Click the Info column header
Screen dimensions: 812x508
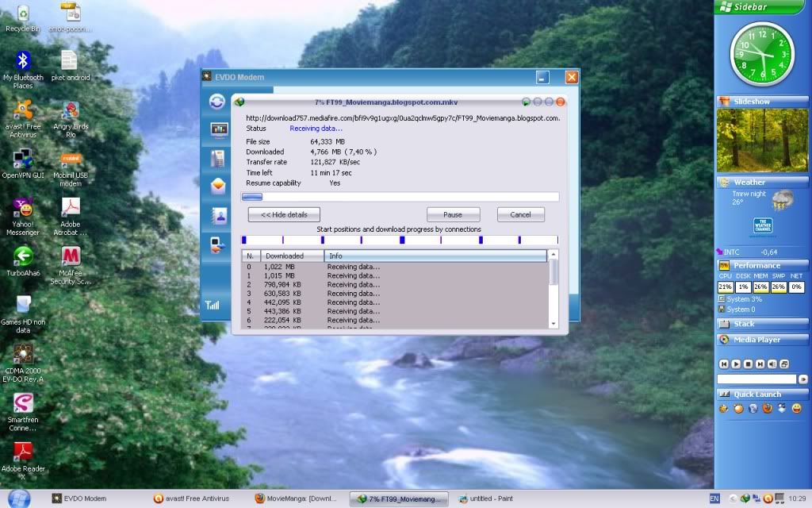tap(435, 256)
